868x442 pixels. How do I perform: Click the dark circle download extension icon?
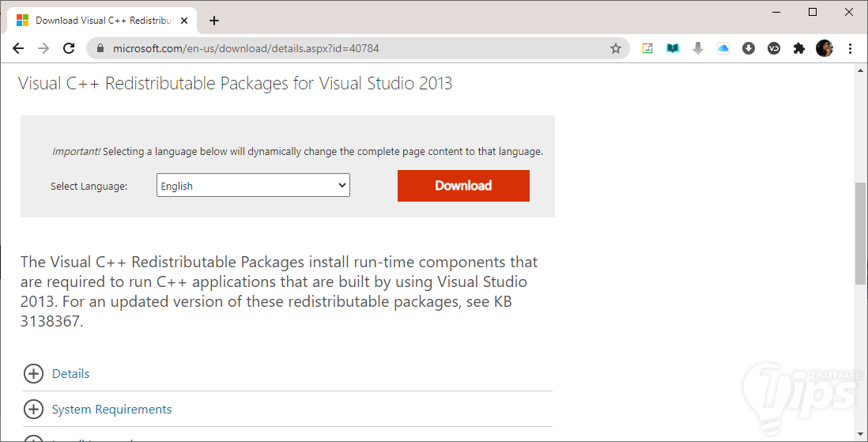pos(749,48)
